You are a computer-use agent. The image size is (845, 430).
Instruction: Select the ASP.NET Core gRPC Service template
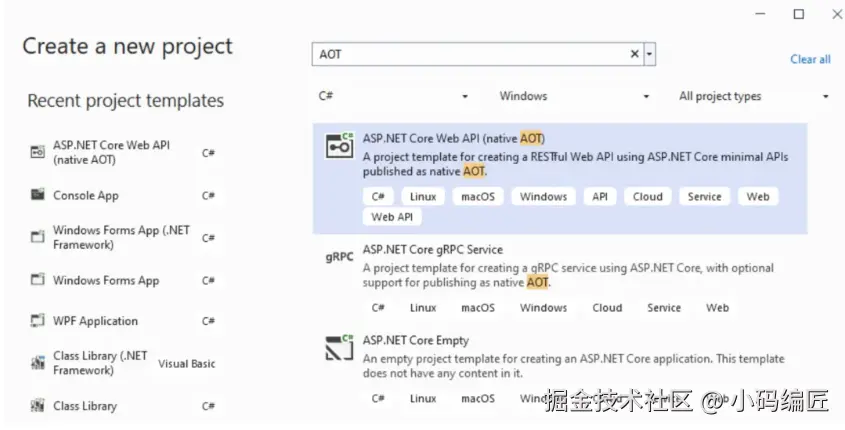pos(560,280)
